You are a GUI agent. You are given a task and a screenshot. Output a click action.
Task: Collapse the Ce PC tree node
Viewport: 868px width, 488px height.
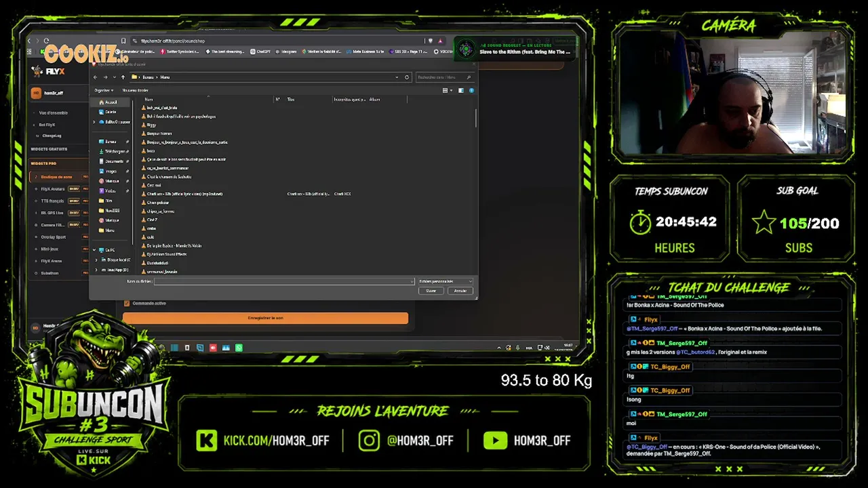pos(94,250)
